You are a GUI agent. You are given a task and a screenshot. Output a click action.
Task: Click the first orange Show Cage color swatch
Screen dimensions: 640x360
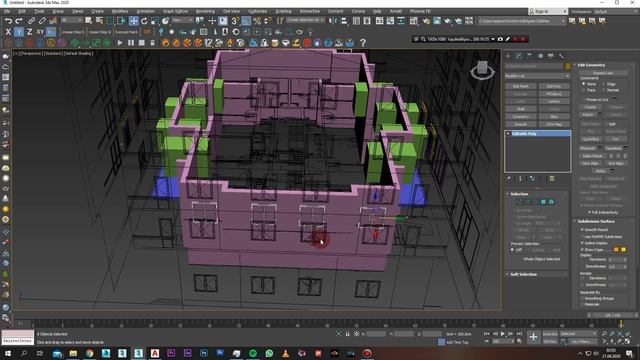[616, 249]
